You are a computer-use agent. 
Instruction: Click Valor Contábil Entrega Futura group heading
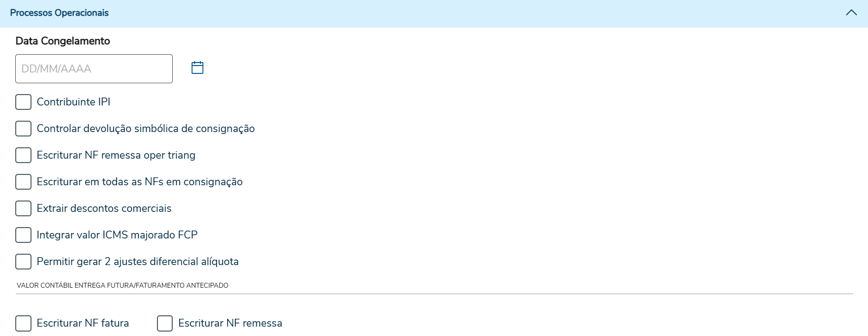[x=123, y=285]
